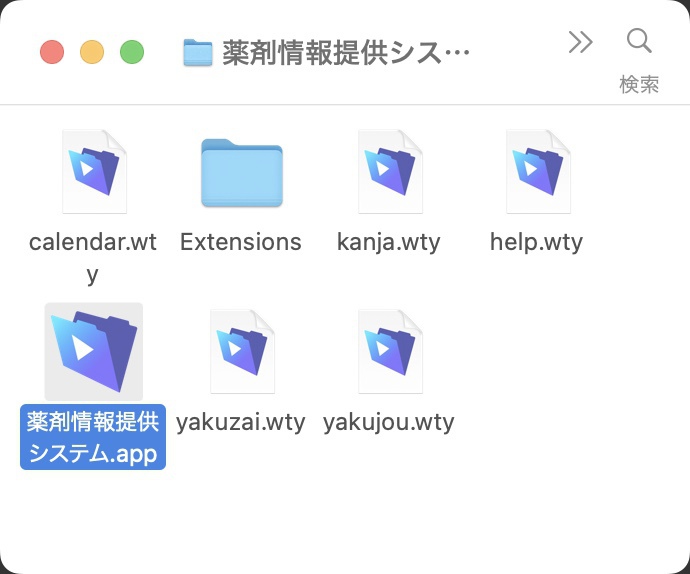The width and height of the screenshot is (690, 574).
Task: Open the Extensions folder icon
Action: [242, 173]
